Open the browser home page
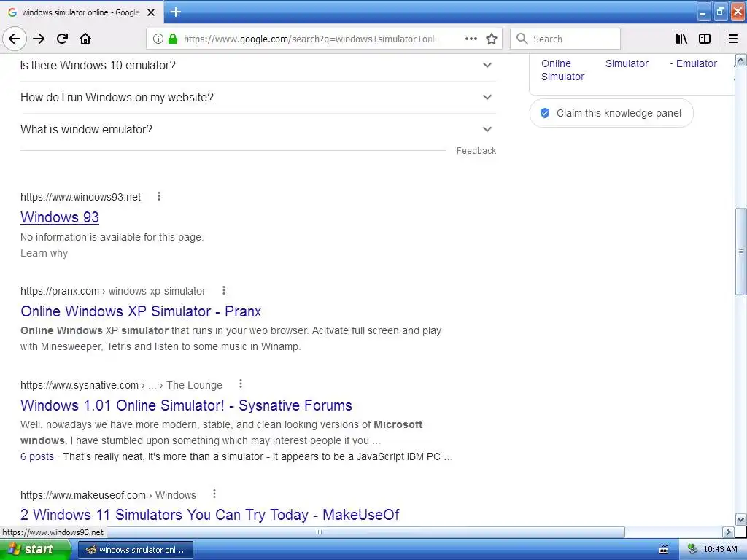 click(x=85, y=39)
